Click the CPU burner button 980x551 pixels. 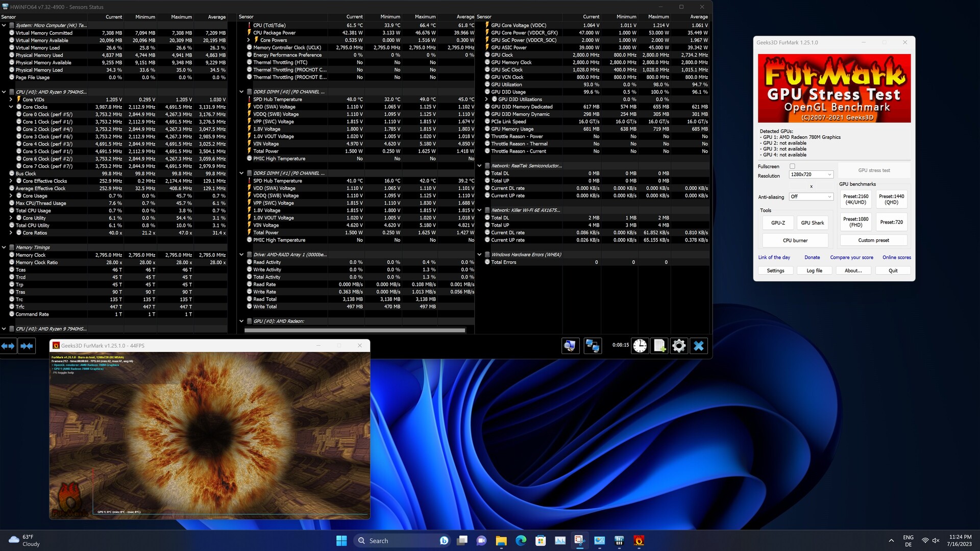tap(795, 240)
